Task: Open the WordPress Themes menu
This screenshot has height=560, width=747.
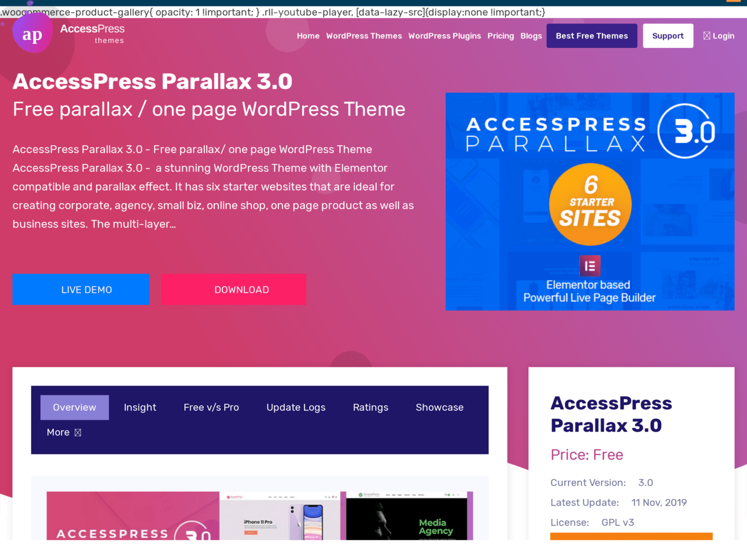Action: pyautogui.click(x=364, y=36)
